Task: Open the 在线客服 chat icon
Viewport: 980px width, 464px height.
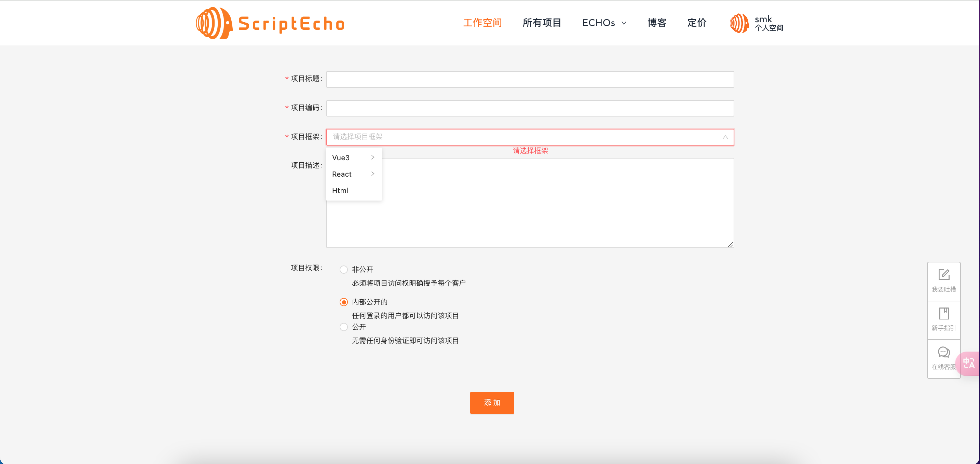Action: click(943, 353)
